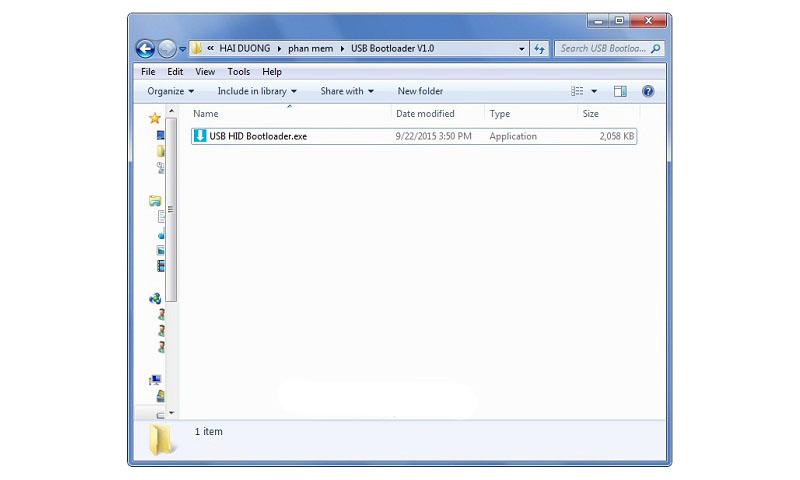Open the Tools menu
This screenshot has height=480, width=800.
tap(238, 72)
